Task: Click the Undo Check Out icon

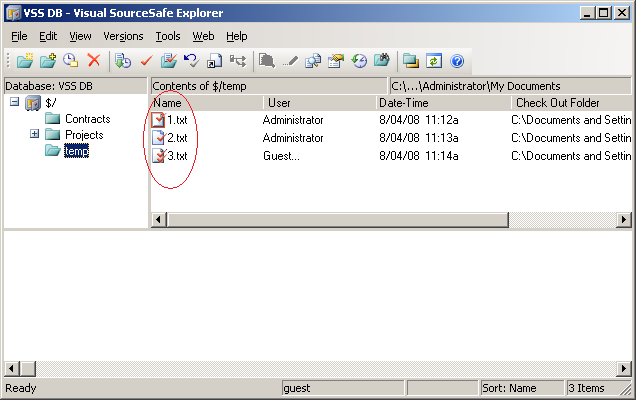Action: click(x=191, y=61)
